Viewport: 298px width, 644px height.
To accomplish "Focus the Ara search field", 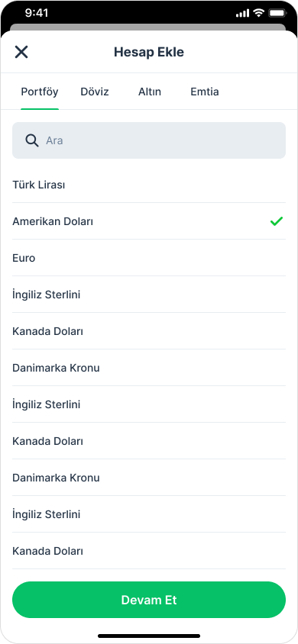I will coord(149,140).
